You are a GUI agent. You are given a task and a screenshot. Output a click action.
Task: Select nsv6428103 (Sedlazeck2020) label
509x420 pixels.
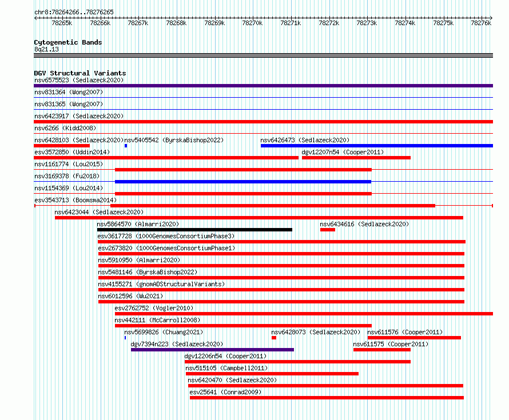pos(79,140)
